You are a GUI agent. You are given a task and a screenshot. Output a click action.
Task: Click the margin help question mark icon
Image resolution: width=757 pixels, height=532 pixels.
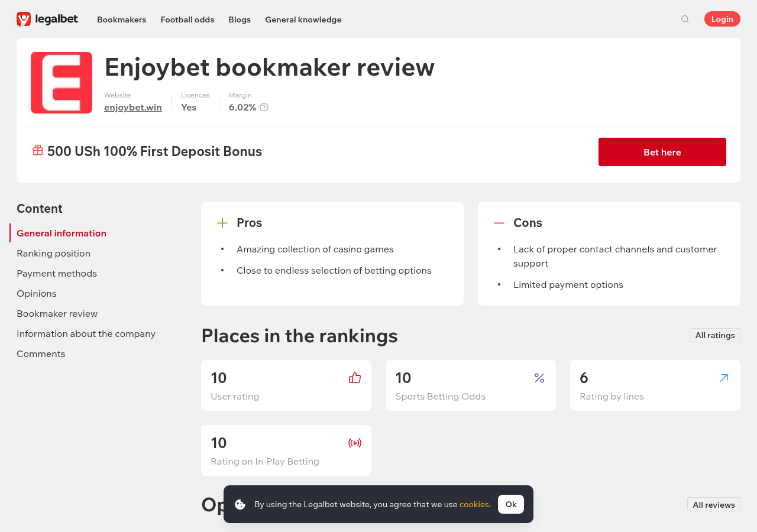click(264, 107)
